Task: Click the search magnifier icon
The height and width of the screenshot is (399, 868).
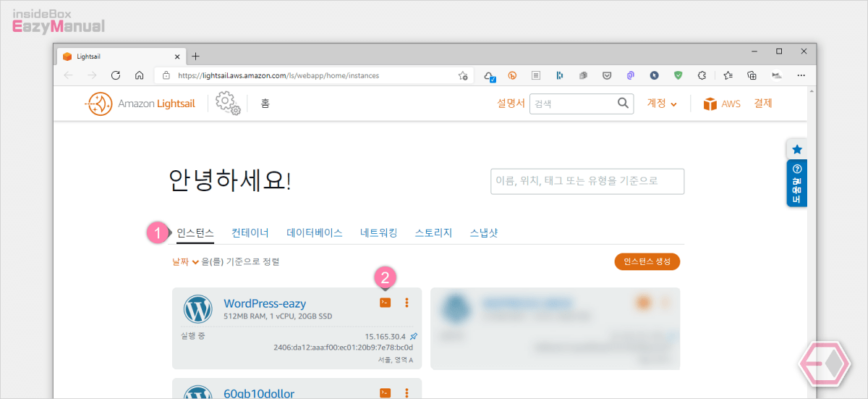Action: tap(624, 104)
